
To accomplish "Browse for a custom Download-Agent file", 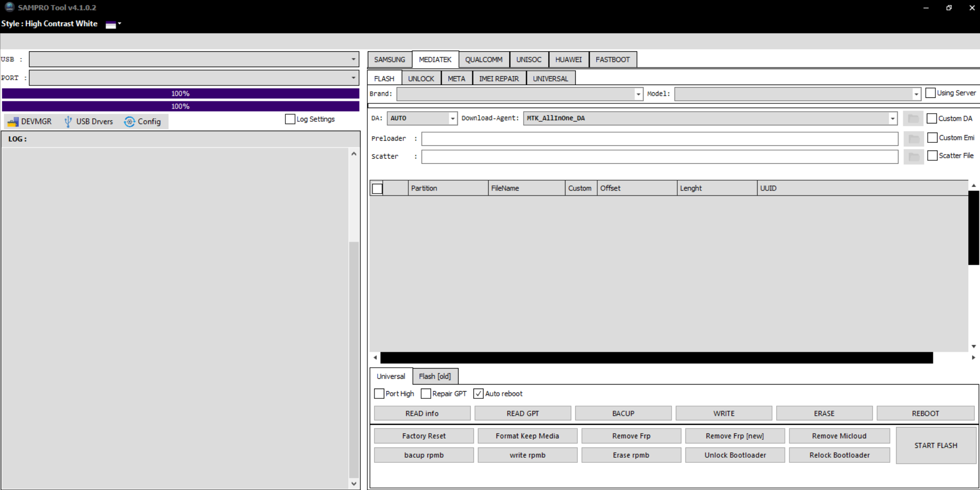I will click(913, 118).
